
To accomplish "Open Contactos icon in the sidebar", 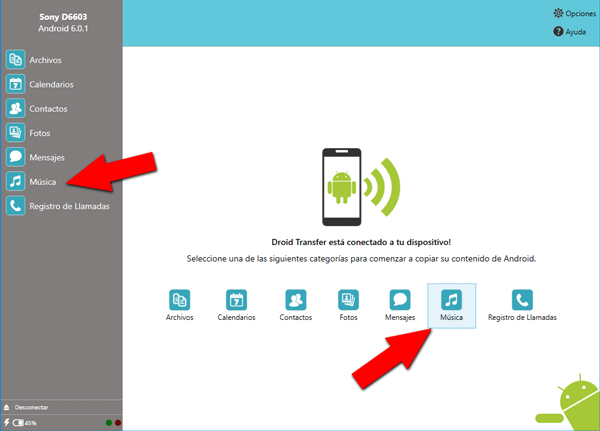I will coord(15,109).
